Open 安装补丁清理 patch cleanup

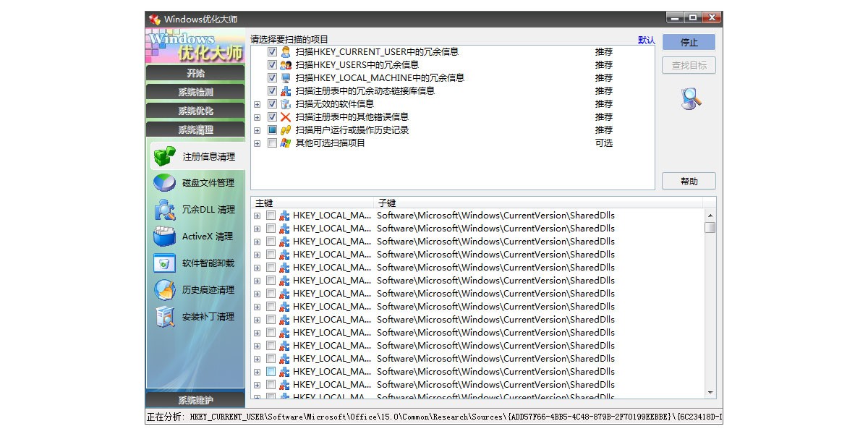[x=196, y=317]
